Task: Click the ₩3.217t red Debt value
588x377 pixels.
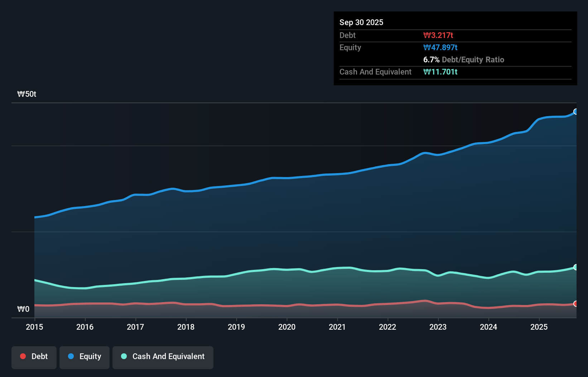Action: [438, 35]
